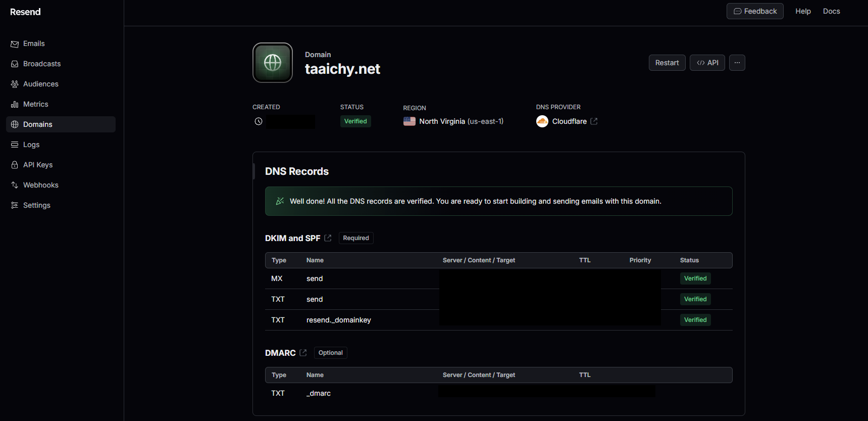The image size is (868, 421).
Task: Click the Broadcasts icon in sidebar
Action: 15,64
